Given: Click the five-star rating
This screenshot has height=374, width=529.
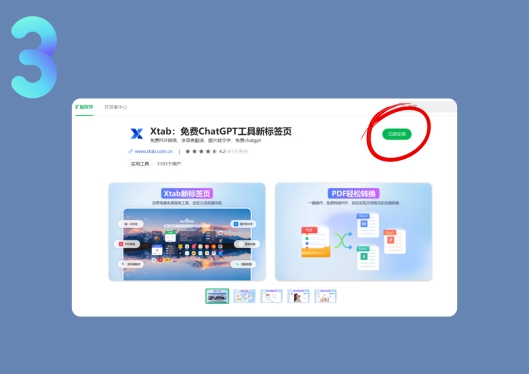Looking at the screenshot, I should [201, 151].
